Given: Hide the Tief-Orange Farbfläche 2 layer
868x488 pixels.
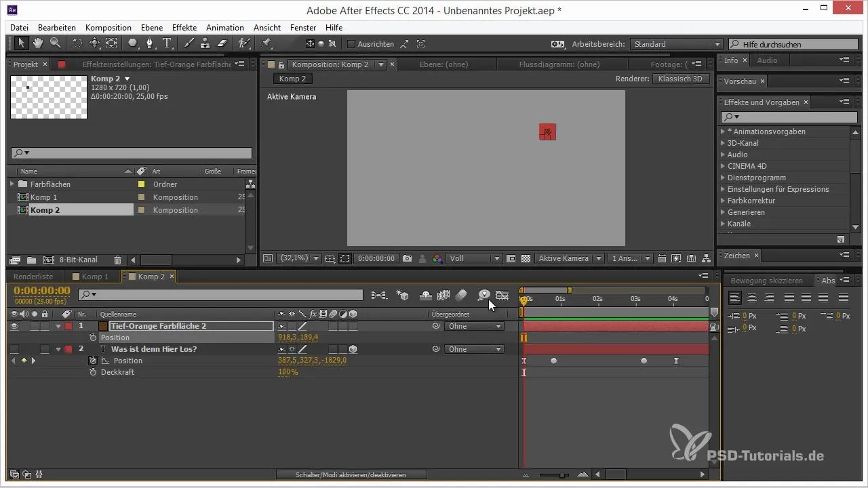Looking at the screenshot, I should click(15, 326).
